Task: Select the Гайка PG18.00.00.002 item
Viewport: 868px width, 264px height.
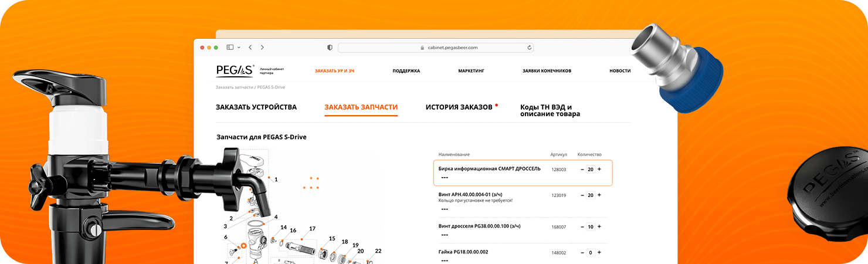Action: click(463, 252)
